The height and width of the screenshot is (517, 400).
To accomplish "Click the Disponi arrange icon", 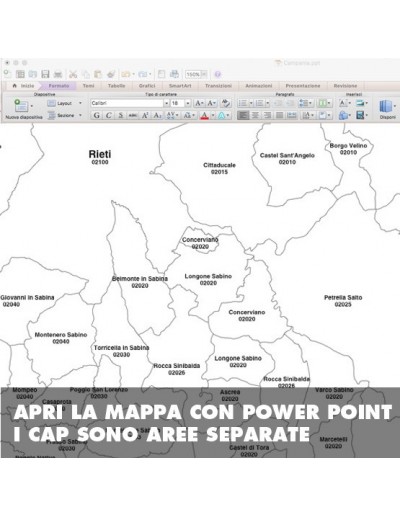I will click(x=386, y=107).
